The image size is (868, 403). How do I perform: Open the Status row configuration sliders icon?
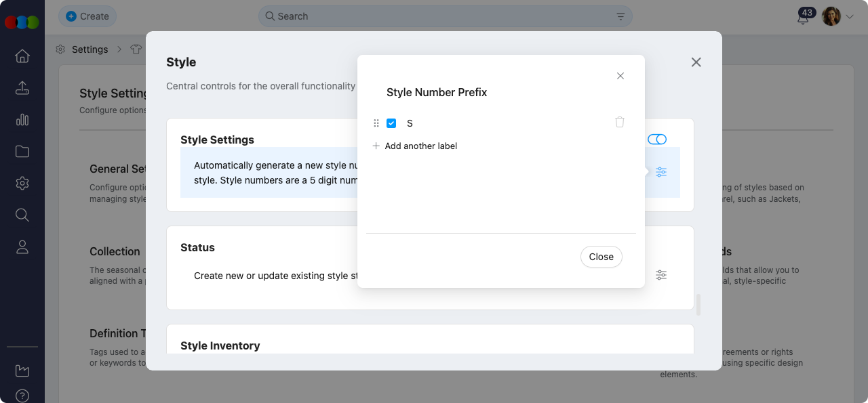click(x=661, y=275)
